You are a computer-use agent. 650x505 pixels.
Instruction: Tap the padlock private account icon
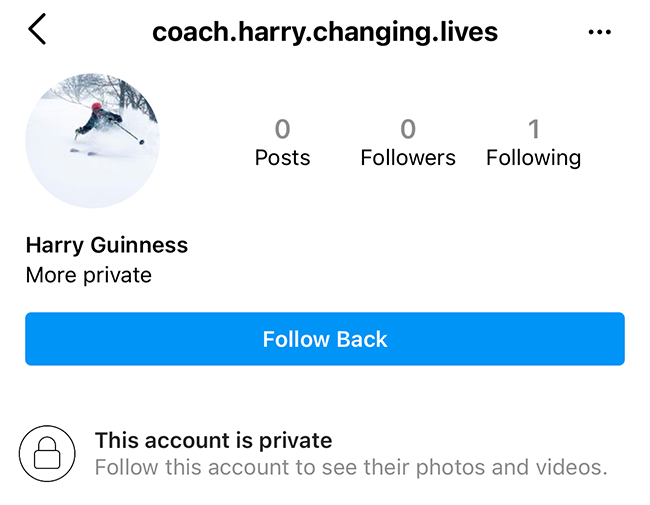(47, 454)
